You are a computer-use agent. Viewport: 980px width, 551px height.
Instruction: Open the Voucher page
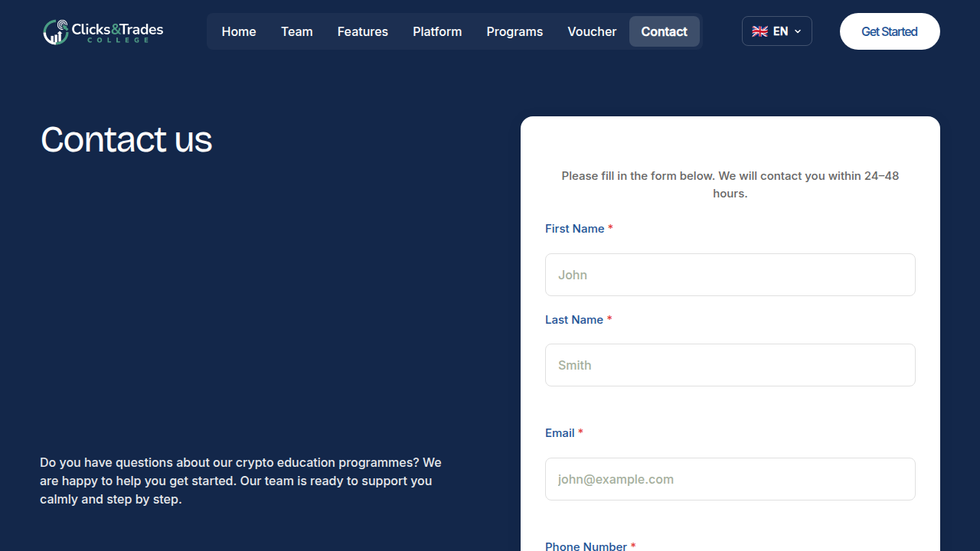pyautogui.click(x=592, y=31)
